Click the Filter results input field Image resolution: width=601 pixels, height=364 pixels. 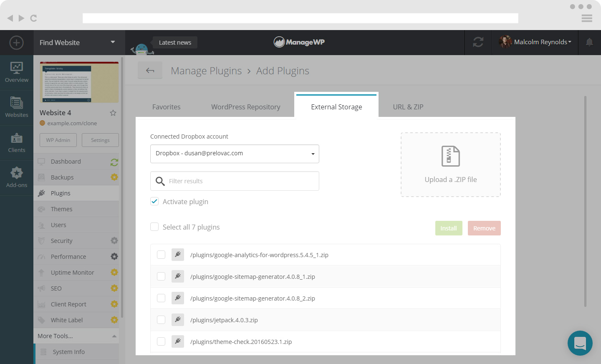(235, 181)
